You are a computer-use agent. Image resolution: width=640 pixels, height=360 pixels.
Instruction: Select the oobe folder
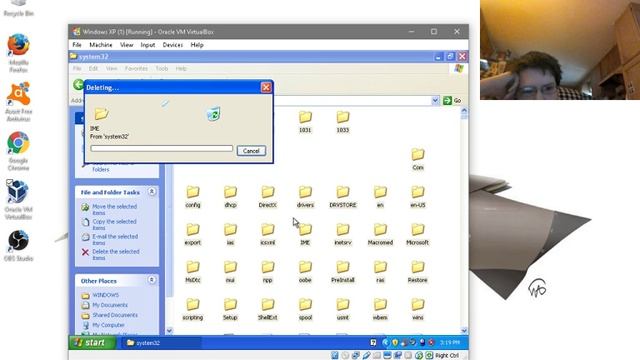(305, 271)
